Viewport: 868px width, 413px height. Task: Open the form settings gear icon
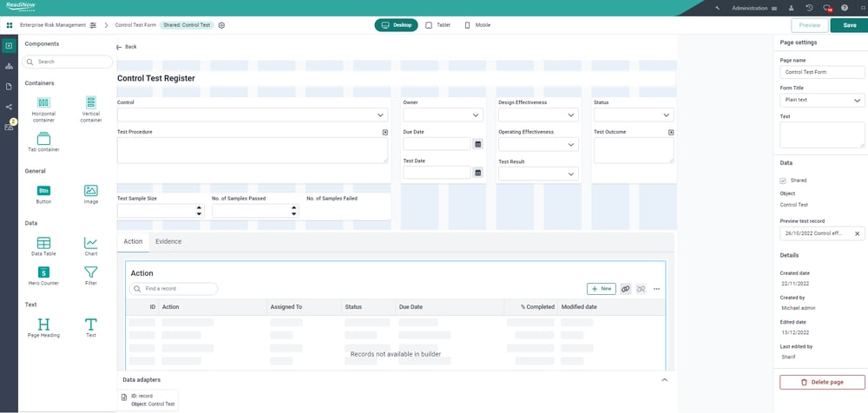(x=221, y=25)
